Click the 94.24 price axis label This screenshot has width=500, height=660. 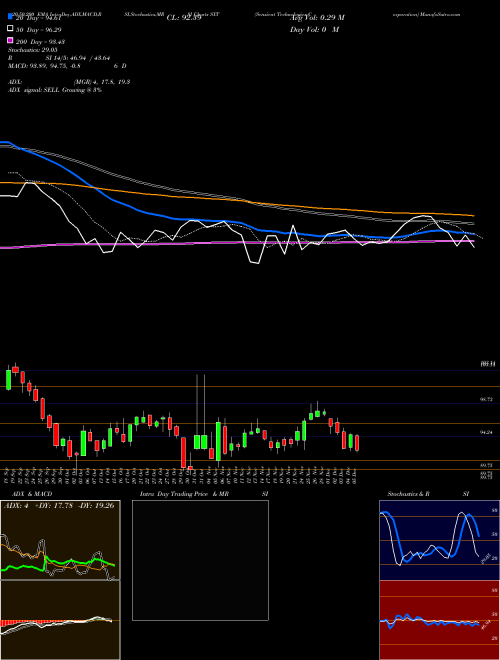pyautogui.click(x=486, y=432)
